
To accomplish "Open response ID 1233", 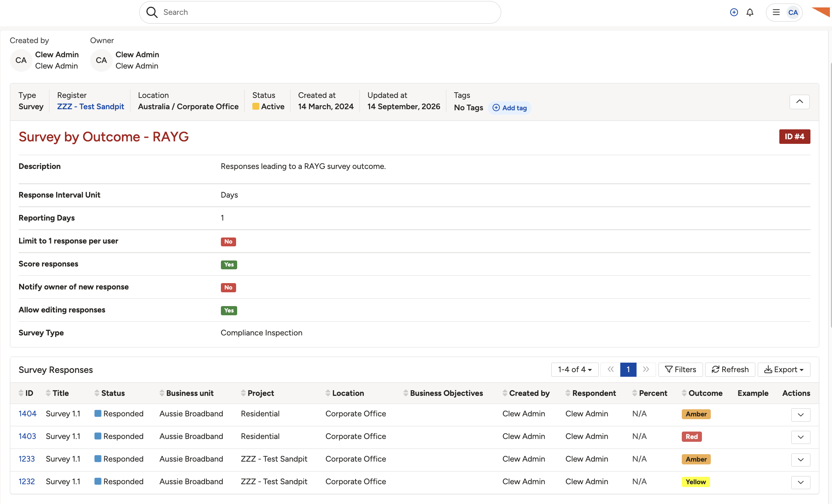I will [x=27, y=459].
